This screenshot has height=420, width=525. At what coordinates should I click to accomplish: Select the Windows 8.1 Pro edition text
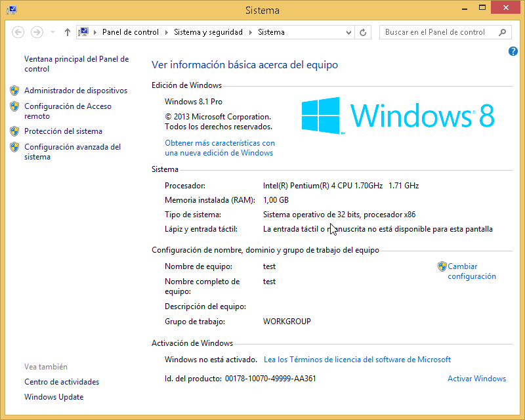[x=194, y=102]
